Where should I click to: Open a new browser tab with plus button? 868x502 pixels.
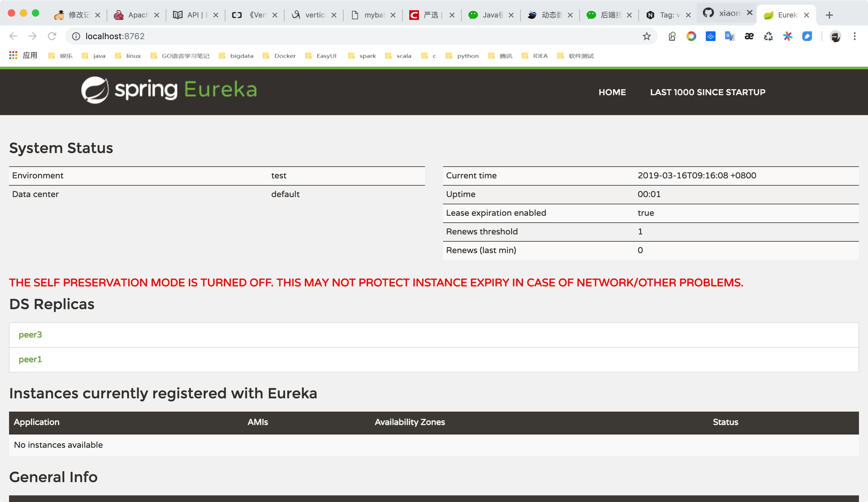pos(829,15)
